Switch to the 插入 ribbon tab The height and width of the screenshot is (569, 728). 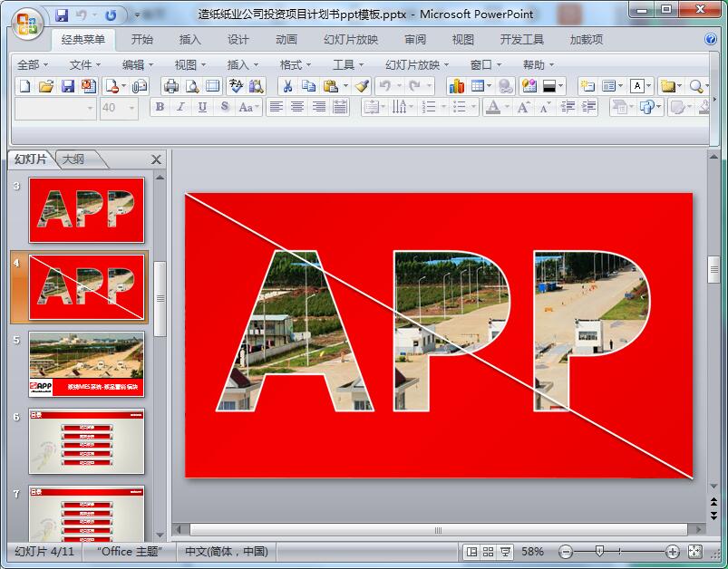click(x=190, y=40)
